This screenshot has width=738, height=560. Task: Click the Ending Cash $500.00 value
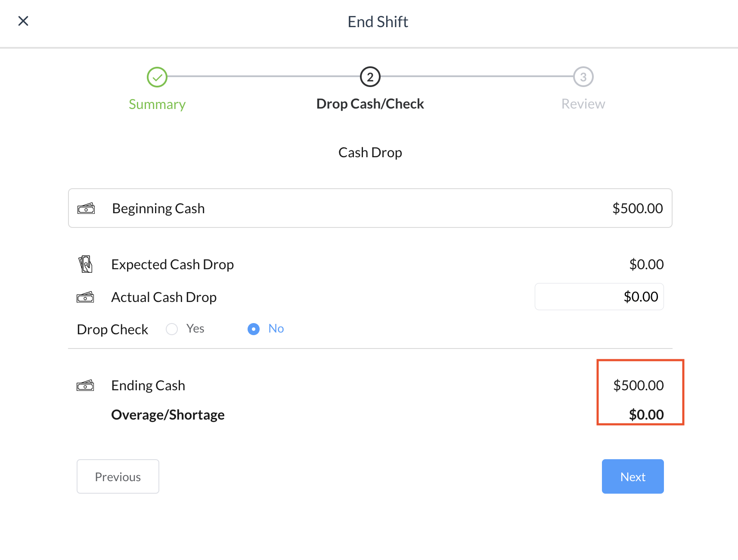click(x=639, y=386)
